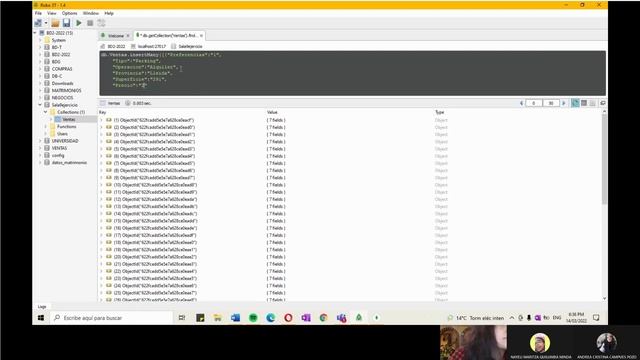Open Microsoft Edge from taskbar
640x360 pixels.
(271, 318)
